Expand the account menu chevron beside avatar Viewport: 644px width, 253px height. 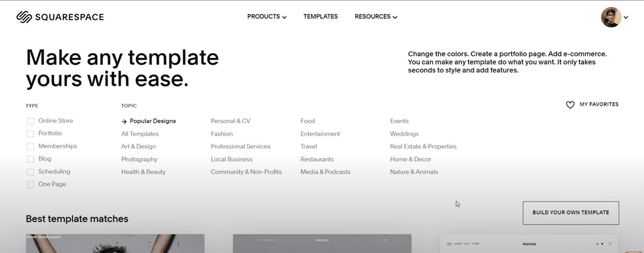[626, 17]
